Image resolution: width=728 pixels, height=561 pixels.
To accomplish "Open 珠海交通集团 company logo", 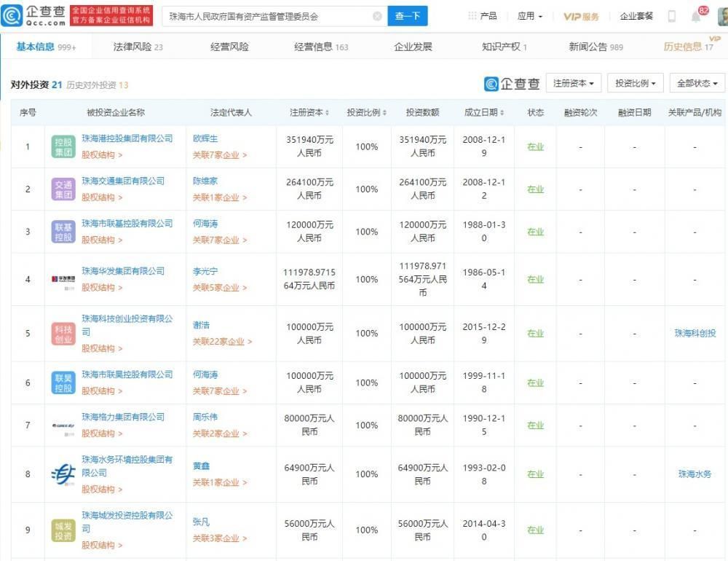I will click(x=63, y=189).
